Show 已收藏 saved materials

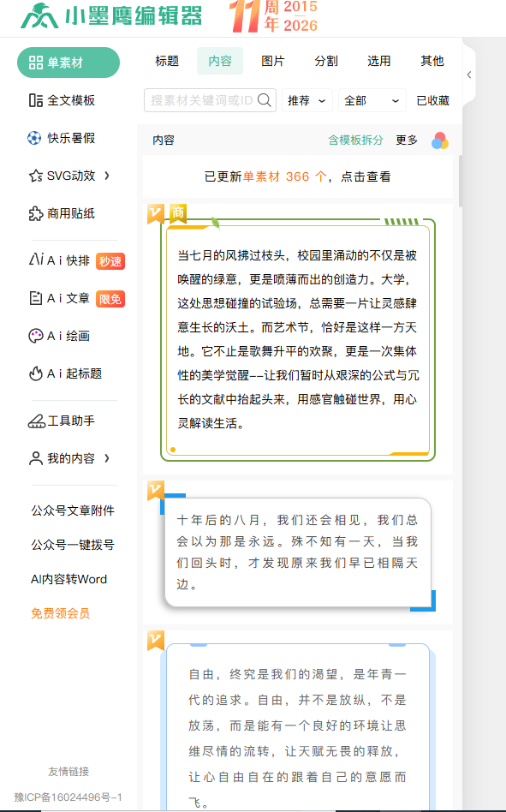coord(433,100)
